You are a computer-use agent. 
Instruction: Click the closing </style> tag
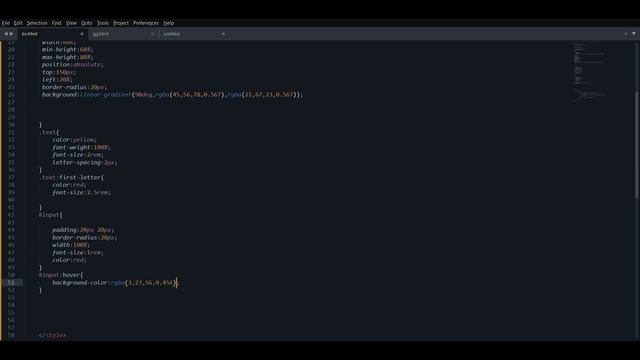click(x=53, y=335)
